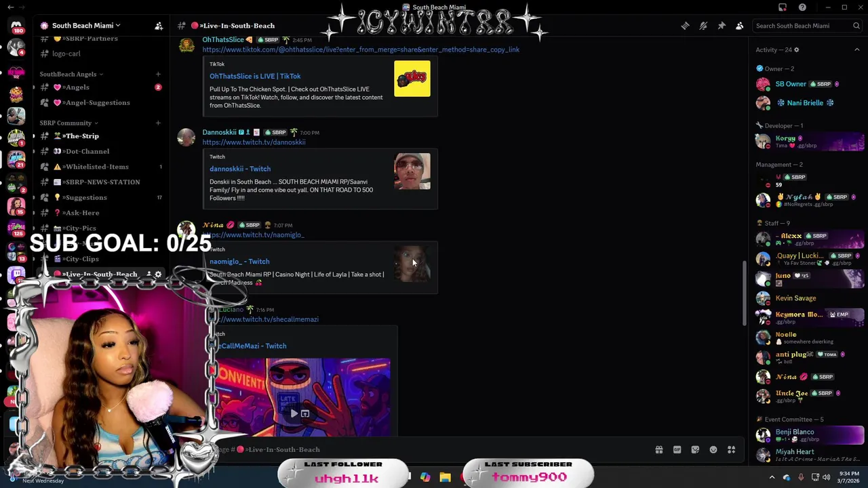Open pinned messages pin icon
Viewport: 868px width, 488px height.
pos(722,26)
